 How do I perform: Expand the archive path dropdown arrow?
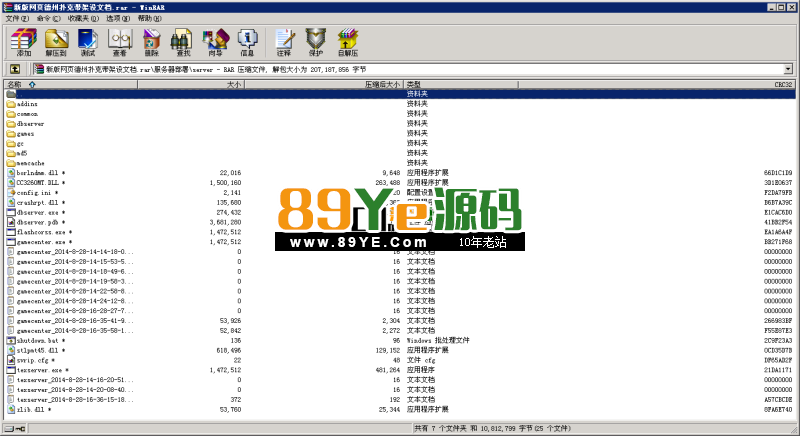tap(788, 69)
